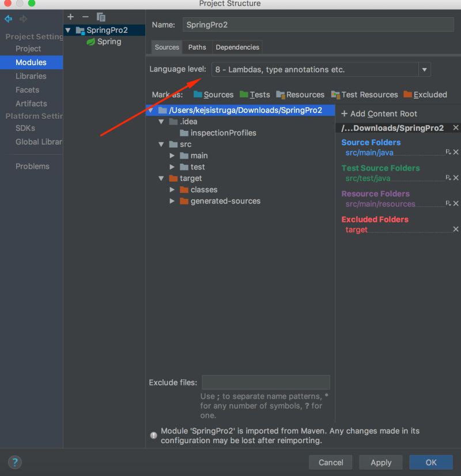This screenshot has height=476, width=461.
Task: Switch to the Sources tab
Action: click(x=167, y=47)
